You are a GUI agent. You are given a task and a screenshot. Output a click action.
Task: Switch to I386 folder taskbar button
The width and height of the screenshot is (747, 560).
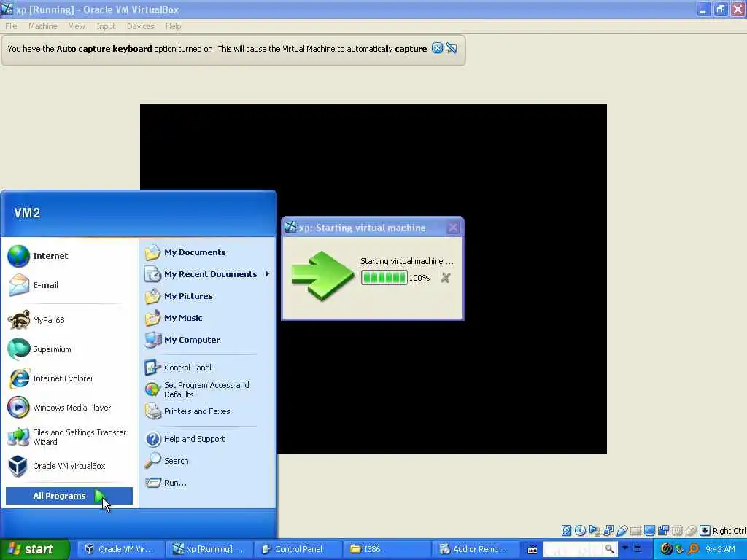coord(386,549)
